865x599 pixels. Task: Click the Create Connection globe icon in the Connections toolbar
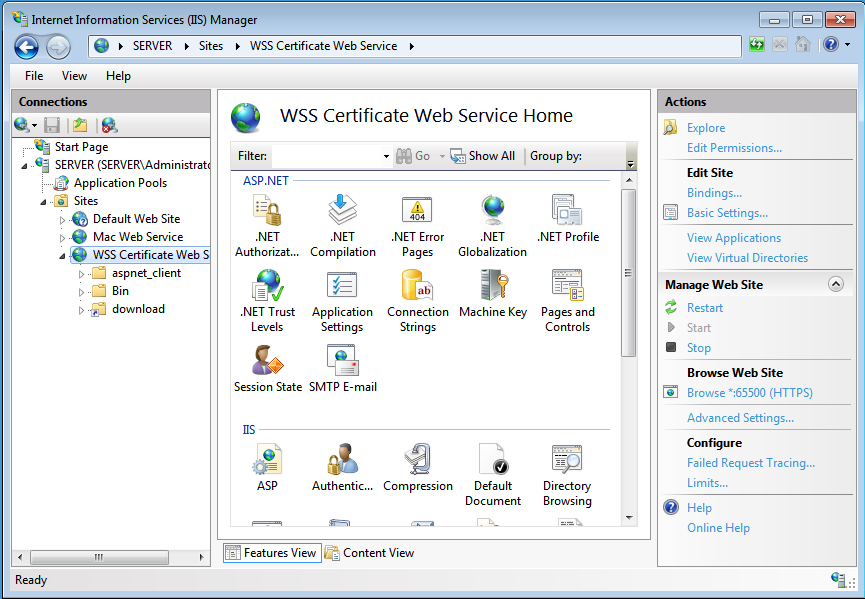coord(22,125)
